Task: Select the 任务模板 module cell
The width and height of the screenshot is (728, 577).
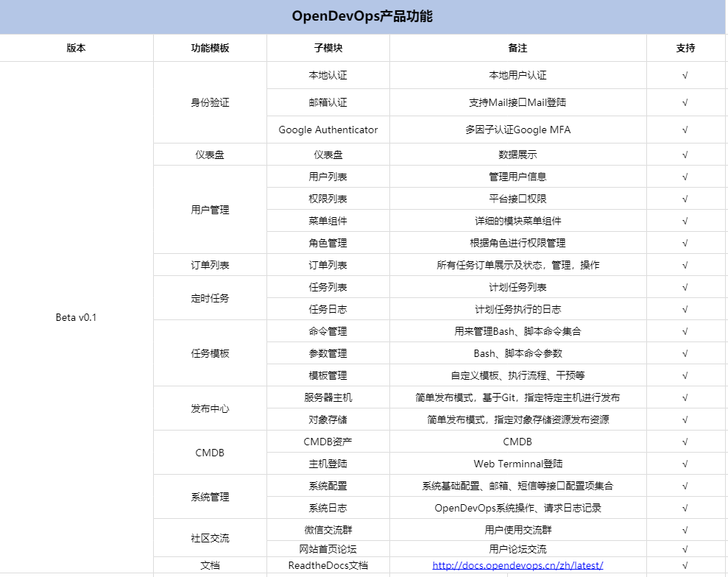Action: click(210, 353)
